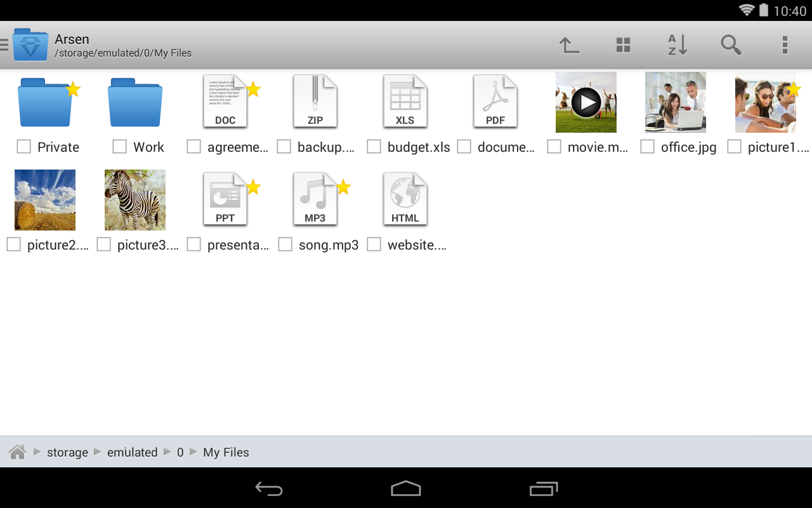The height and width of the screenshot is (508, 812).
Task: Click the A-Z sort icon
Action: point(676,44)
